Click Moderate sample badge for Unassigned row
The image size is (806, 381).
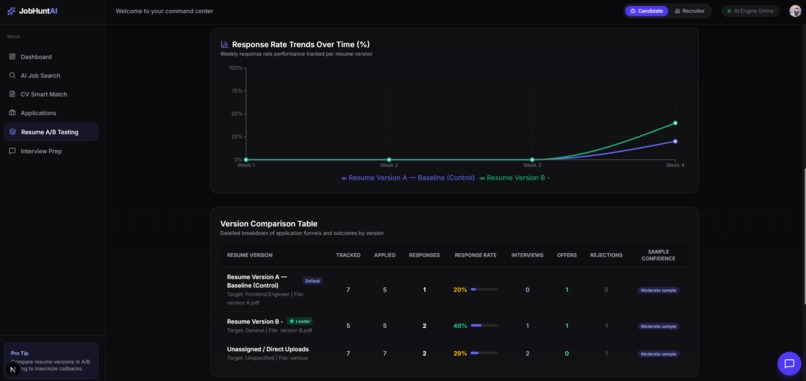point(658,354)
